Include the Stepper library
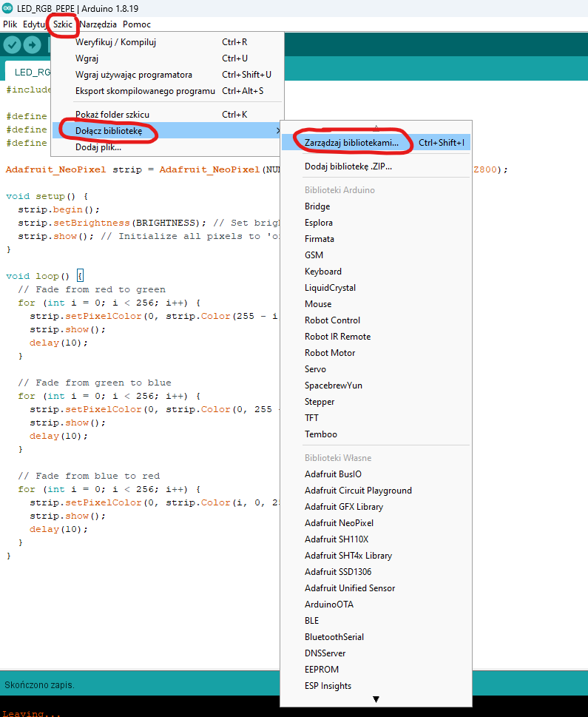Viewport: 588px width, 717px height. [x=376, y=402]
